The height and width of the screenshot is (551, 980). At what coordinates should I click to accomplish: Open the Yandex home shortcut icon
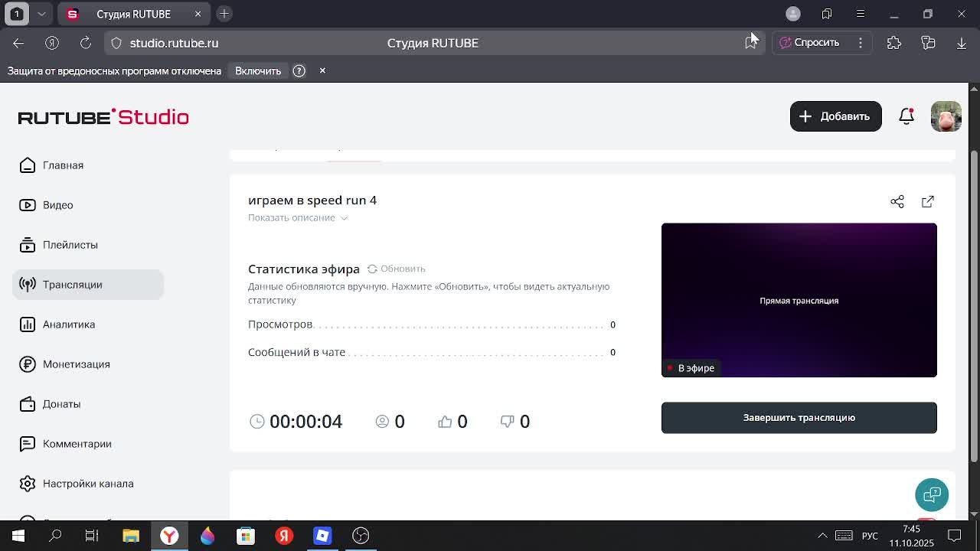[x=52, y=43]
